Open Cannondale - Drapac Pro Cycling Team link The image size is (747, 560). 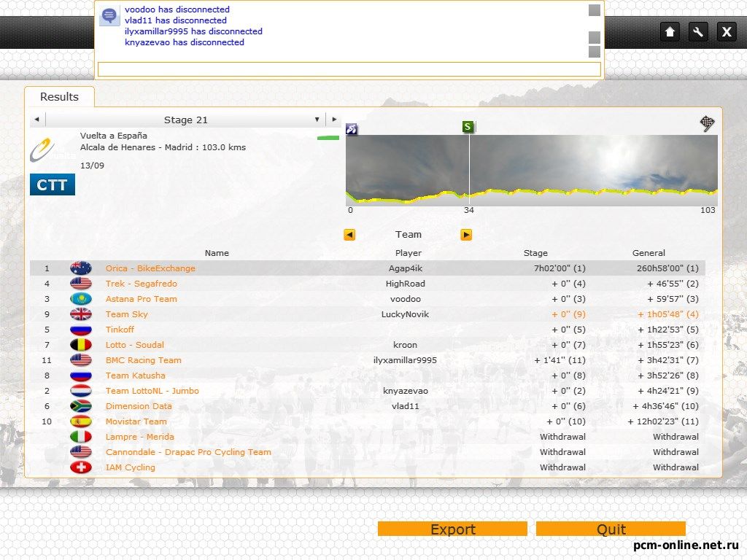[189, 452]
